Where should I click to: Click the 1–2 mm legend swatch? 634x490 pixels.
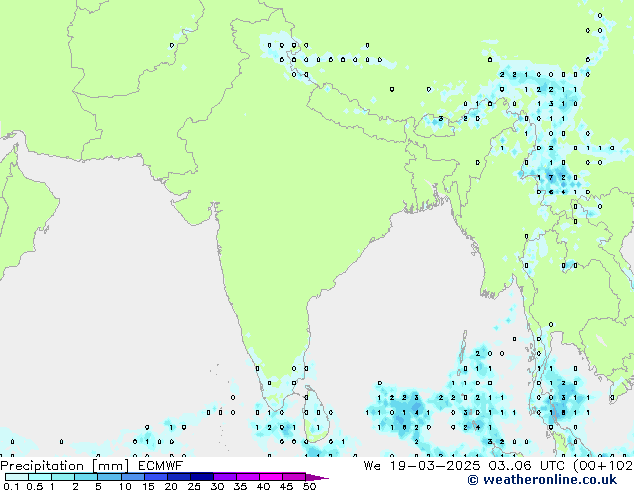(63, 477)
